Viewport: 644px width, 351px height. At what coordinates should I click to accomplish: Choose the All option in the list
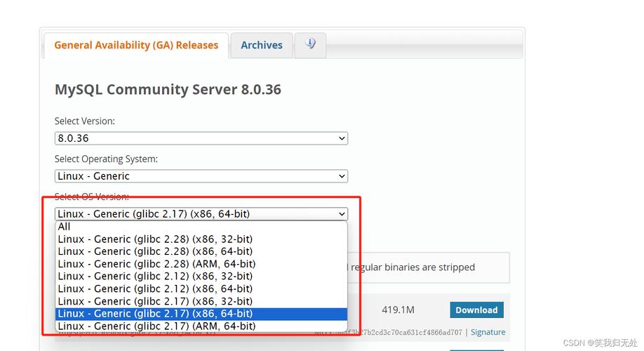coord(201,227)
